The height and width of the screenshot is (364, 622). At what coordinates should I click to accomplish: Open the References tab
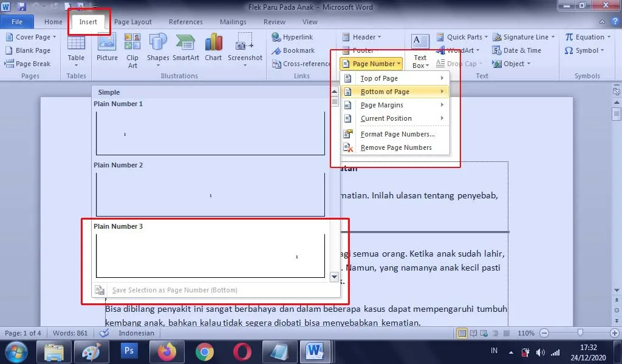point(186,22)
